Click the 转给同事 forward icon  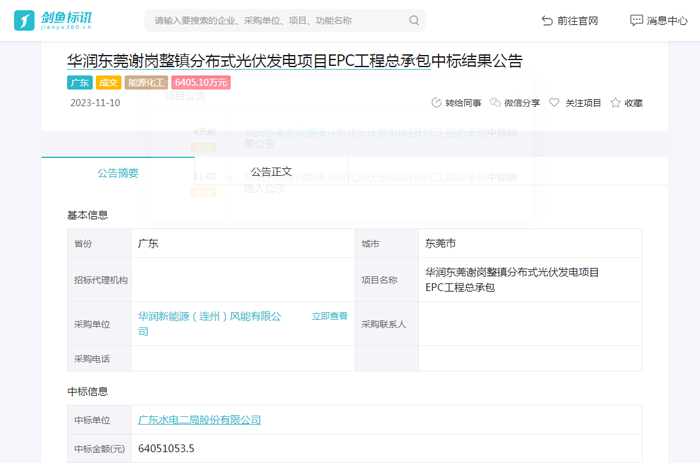point(436,103)
